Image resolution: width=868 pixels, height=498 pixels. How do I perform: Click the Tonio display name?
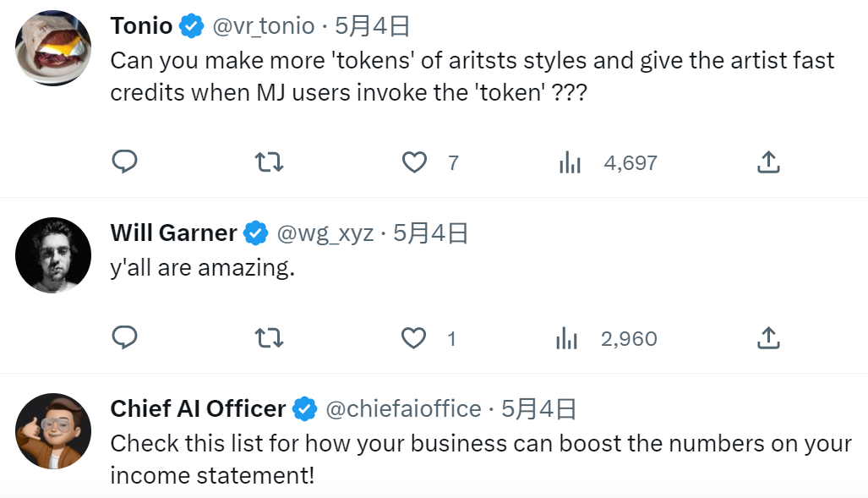pyautogui.click(x=141, y=26)
